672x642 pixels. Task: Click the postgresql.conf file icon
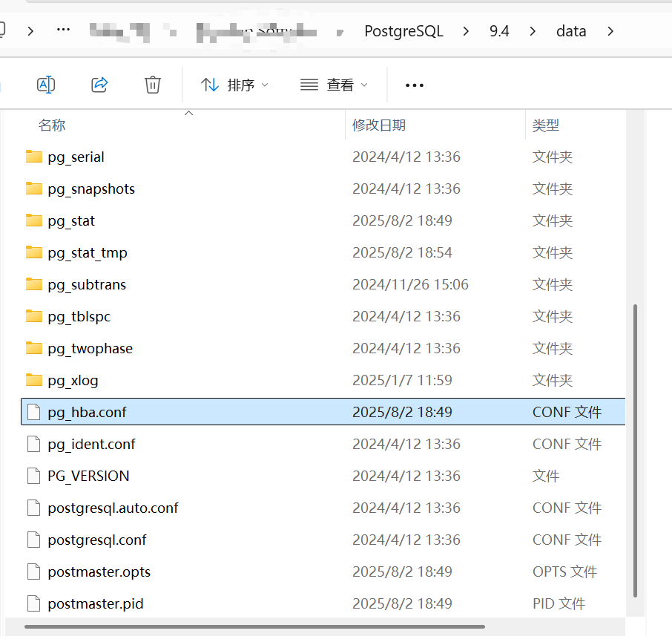coord(34,540)
